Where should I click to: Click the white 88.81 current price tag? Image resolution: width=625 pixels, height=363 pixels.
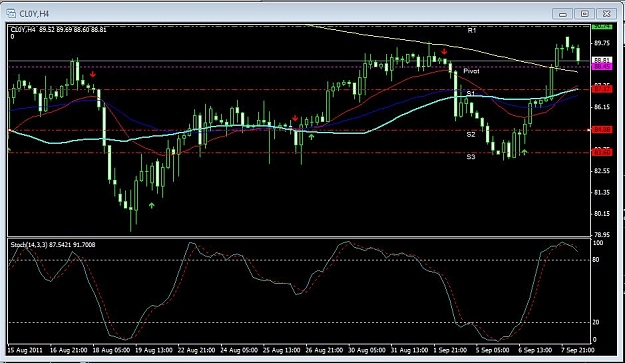point(602,60)
